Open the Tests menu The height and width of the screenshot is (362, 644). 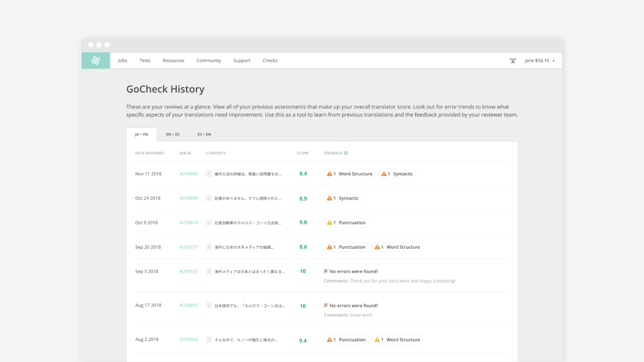click(x=145, y=60)
